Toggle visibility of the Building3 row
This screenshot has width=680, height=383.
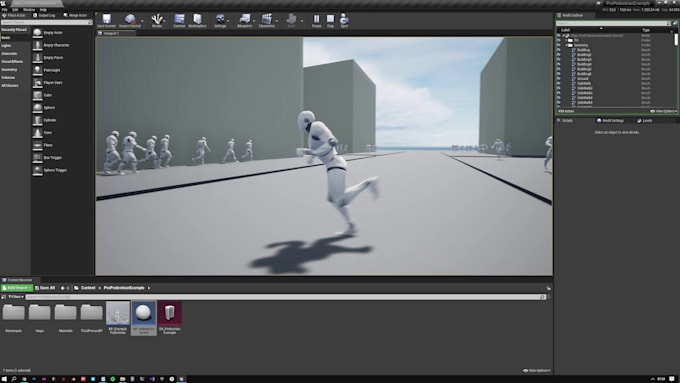[559, 59]
